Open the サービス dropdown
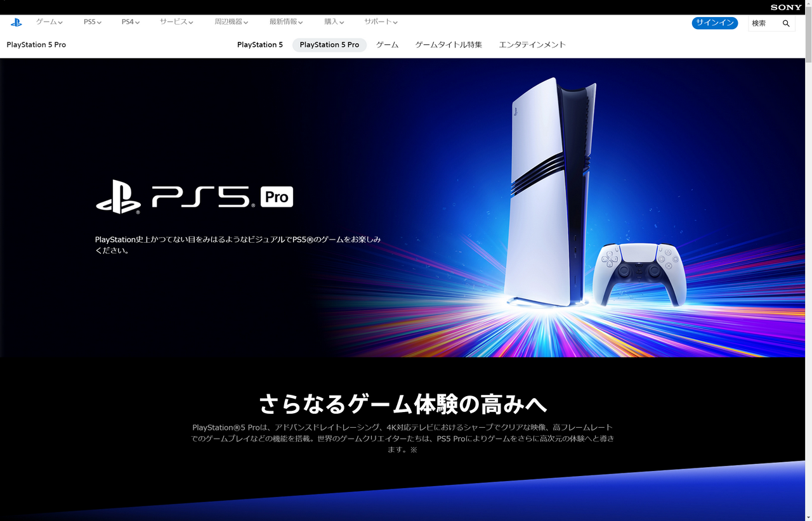The height and width of the screenshot is (521, 812). (176, 22)
